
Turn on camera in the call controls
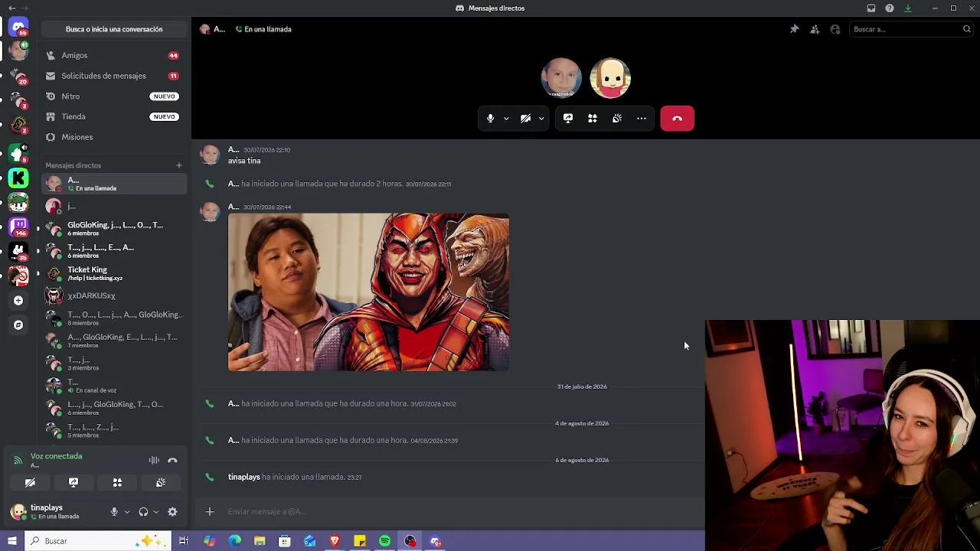tap(525, 119)
